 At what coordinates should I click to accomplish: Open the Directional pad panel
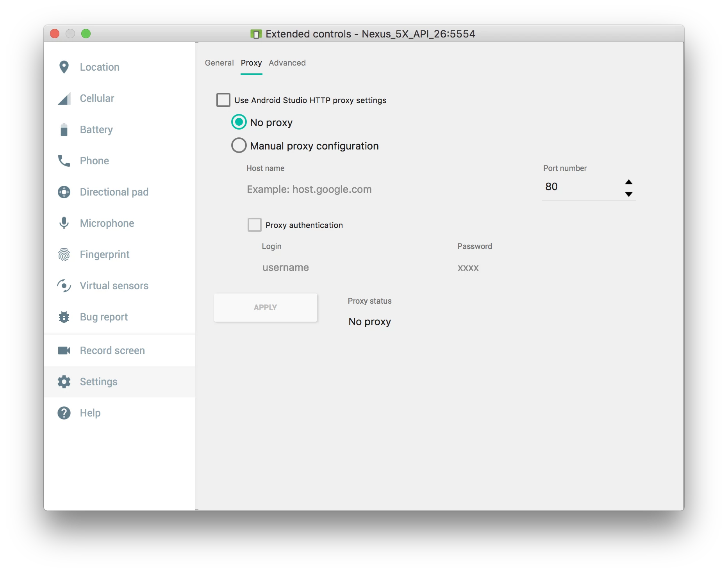coord(120,192)
